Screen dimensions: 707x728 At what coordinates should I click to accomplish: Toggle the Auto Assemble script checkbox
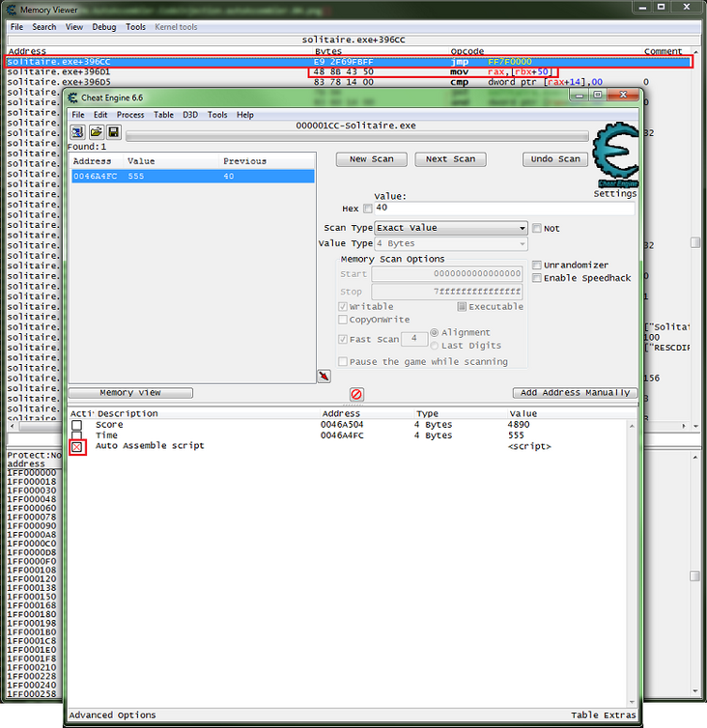[77, 447]
